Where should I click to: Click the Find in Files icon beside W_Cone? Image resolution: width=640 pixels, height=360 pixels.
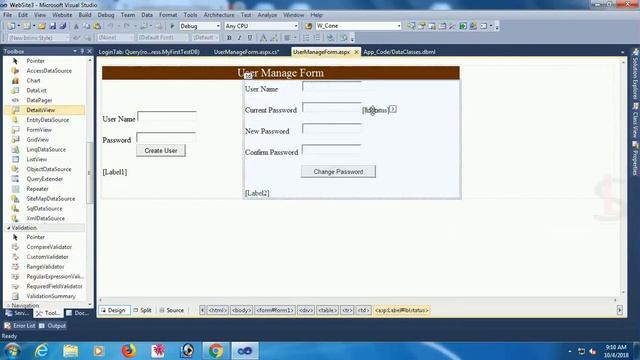[308, 26]
